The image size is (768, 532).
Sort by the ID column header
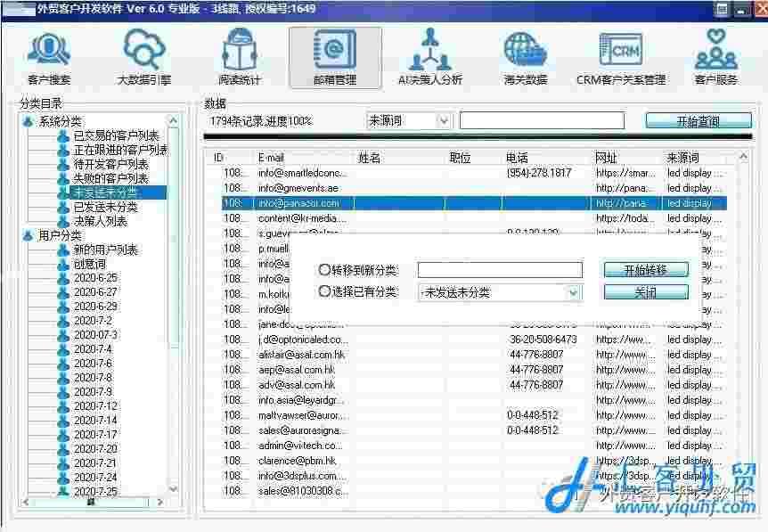tap(218, 158)
